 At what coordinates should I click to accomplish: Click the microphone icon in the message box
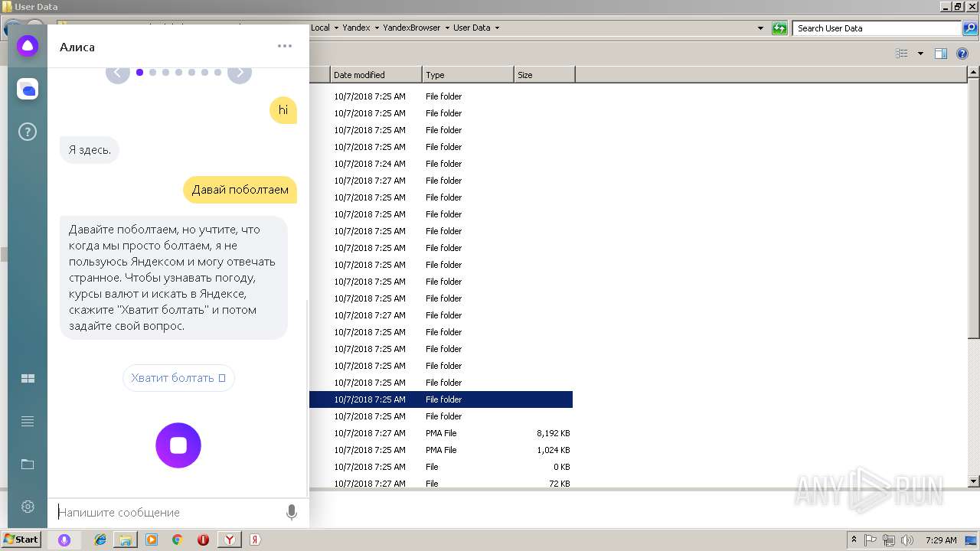tap(292, 513)
